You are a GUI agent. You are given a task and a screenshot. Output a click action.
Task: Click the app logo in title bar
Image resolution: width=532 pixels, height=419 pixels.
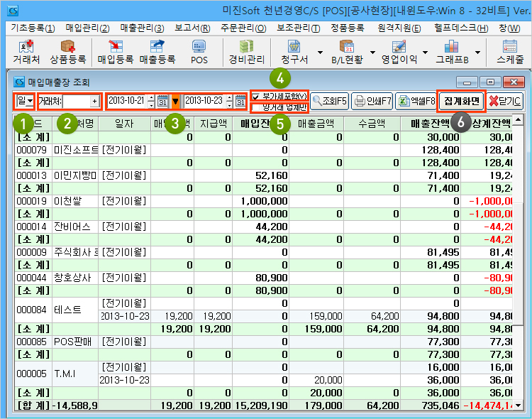pos(13,11)
